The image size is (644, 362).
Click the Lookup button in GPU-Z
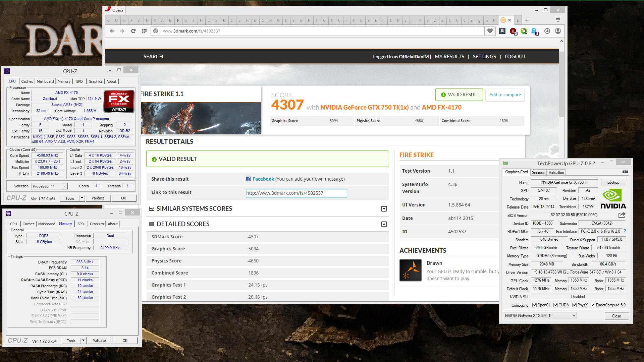[613, 182]
